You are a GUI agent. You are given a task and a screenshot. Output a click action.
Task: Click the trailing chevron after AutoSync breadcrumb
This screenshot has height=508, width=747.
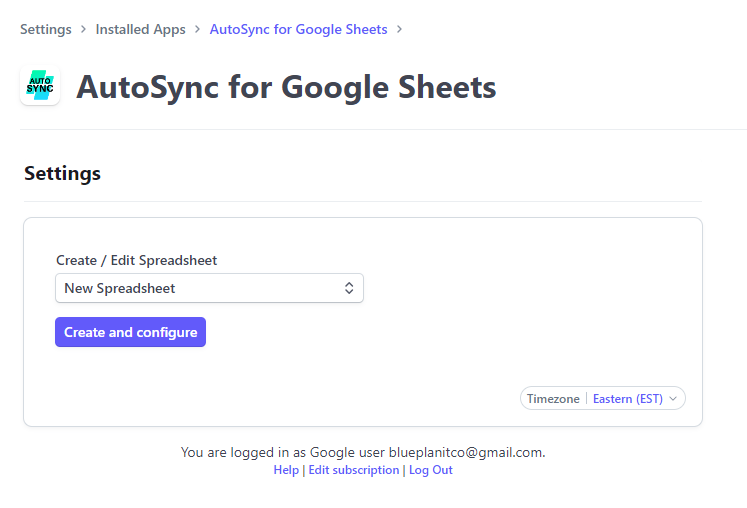click(x=399, y=29)
